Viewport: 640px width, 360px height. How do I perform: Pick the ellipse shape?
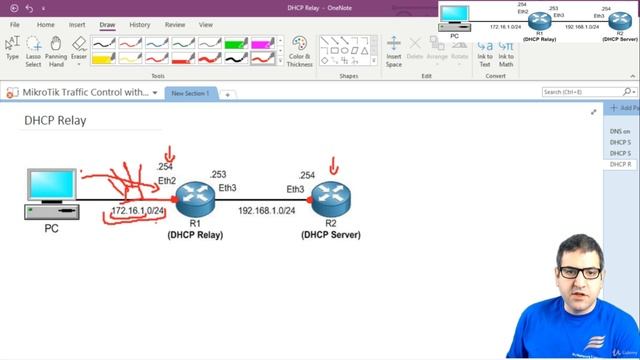344,51
